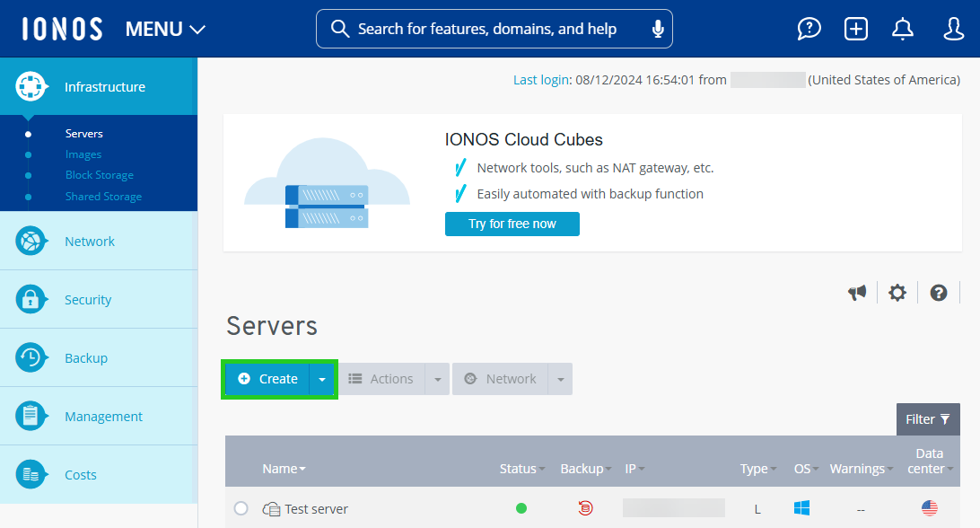Click the announcements megaphone icon above Servers
Image resolution: width=980 pixels, height=528 pixels.
[856, 292]
